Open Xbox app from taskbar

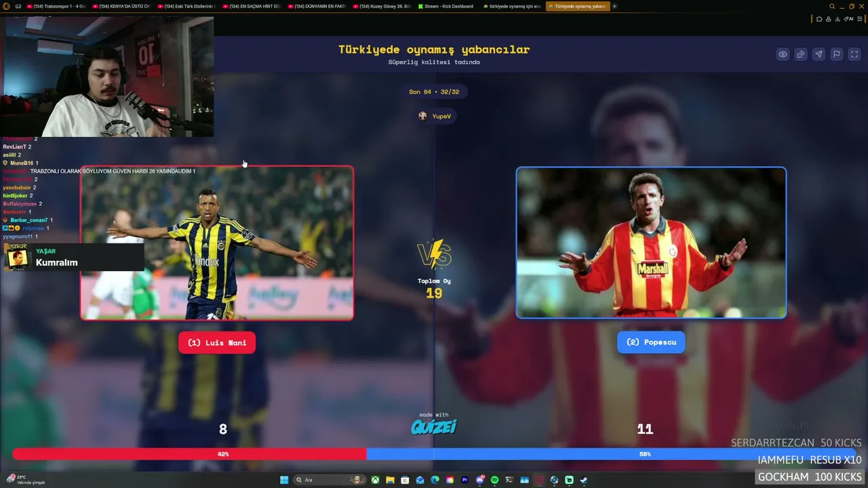375,480
